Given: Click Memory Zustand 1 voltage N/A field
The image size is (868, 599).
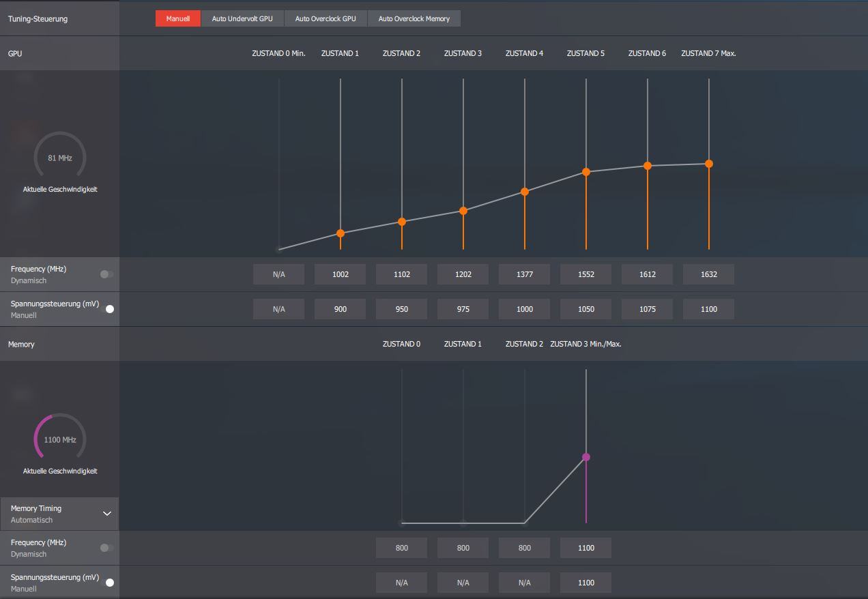Looking at the screenshot, I should [x=463, y=583].
